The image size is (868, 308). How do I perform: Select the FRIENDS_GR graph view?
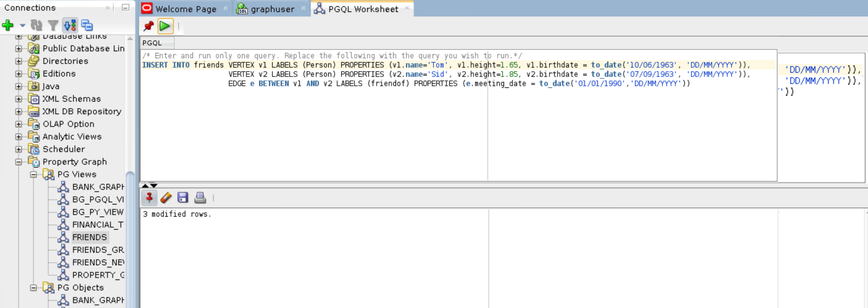point(98,250)
